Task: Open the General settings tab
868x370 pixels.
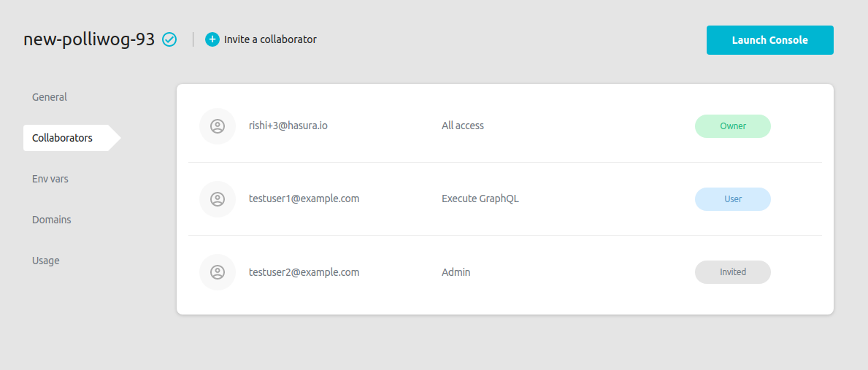Action: click(x=50, y=97)
